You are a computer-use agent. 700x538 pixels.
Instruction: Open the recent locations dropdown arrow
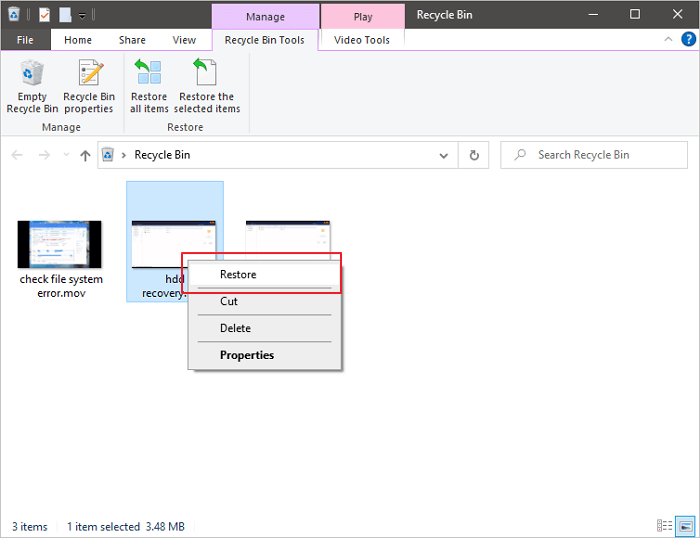click(66, 155)
